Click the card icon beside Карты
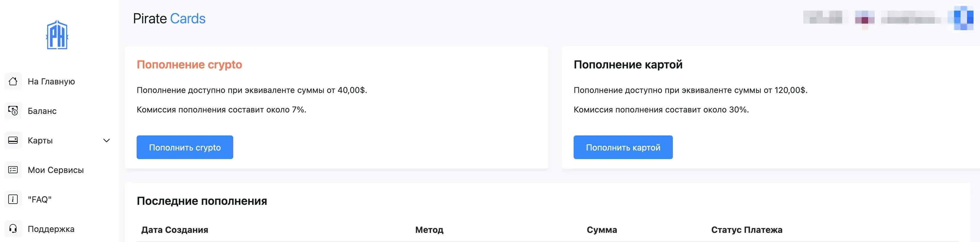980x242 pixels. point(13,140)
